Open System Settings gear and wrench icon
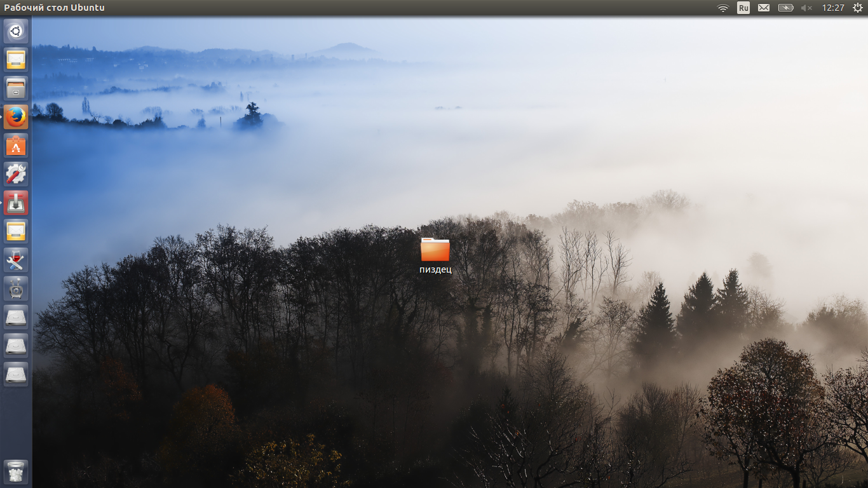 [16, 174]
